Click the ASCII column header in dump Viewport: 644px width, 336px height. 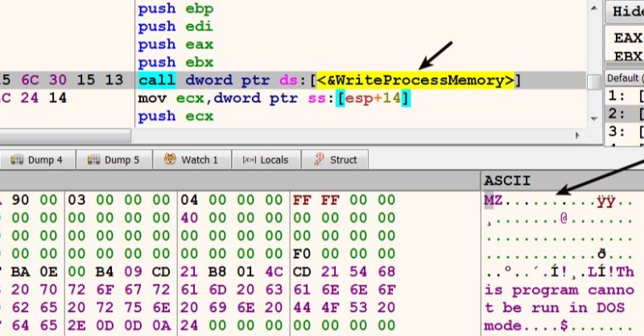(507, 181)
